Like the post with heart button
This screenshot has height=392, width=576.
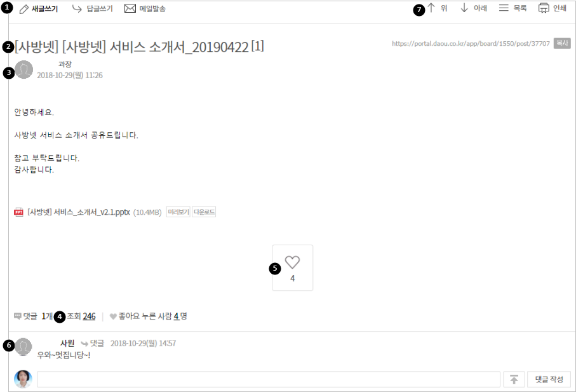(292, 267)
